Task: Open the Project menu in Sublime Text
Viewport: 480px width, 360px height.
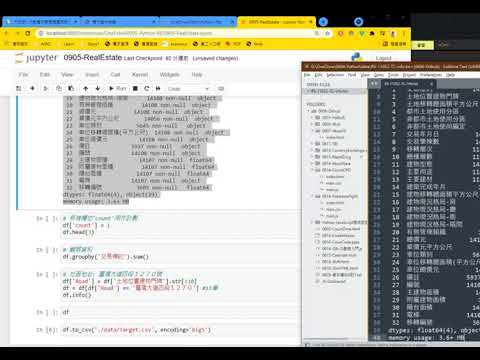Action: 409,75
